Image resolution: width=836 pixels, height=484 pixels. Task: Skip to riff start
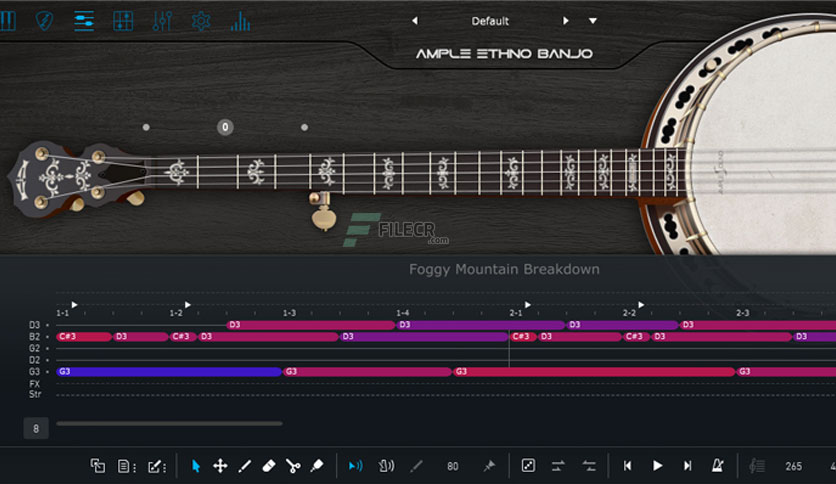tap(628, 466)
